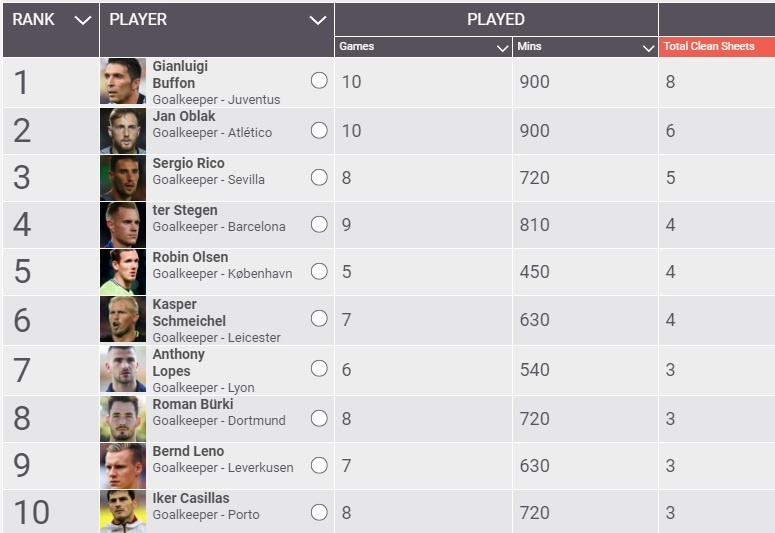Expand the RANK column sort chevron

point(83,20)
